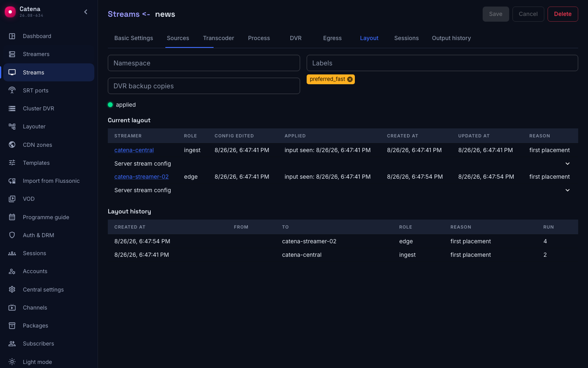Click the RUN column header
588x368 pixels.
[x=548, y=227]
